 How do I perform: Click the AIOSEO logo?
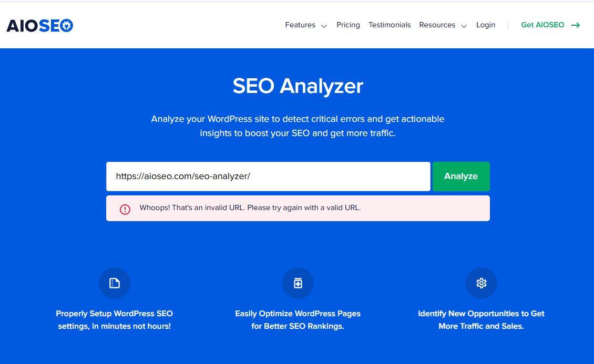coord(40,25)
